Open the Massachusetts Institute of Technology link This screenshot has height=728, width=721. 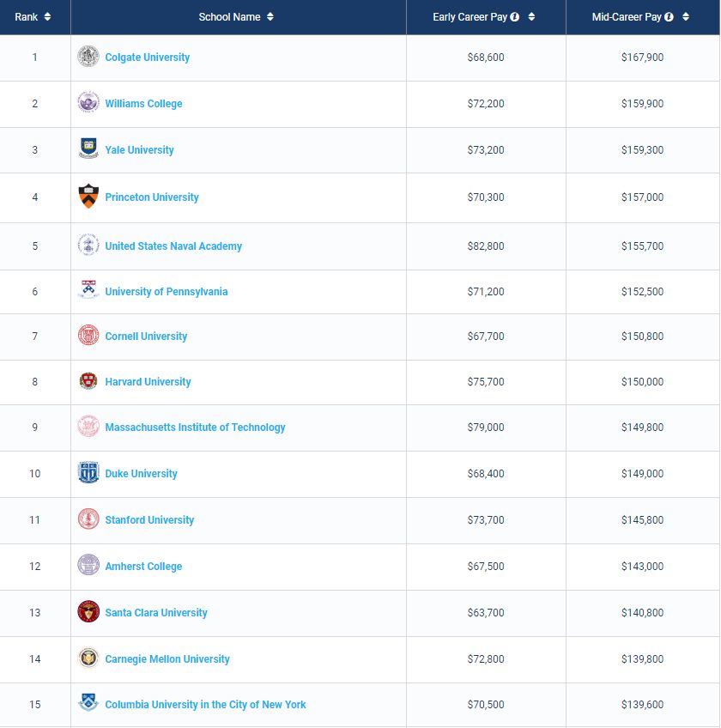click(x=195, y=428)
